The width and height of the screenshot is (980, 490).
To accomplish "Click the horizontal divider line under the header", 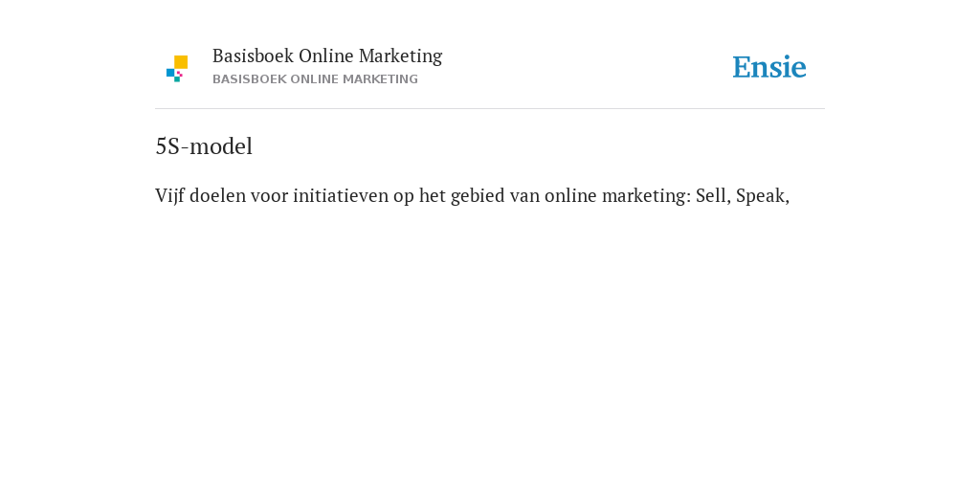I will click(490, 109).
